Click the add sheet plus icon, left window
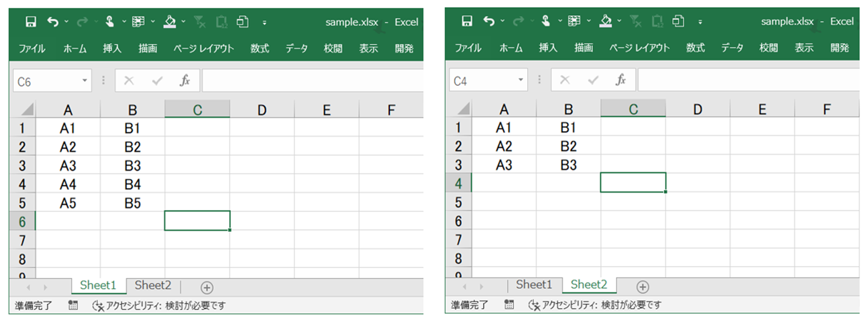 pos(207,288)
